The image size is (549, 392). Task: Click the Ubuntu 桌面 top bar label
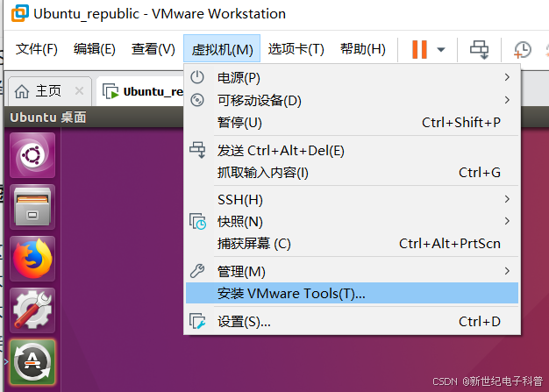pos(48,118)
